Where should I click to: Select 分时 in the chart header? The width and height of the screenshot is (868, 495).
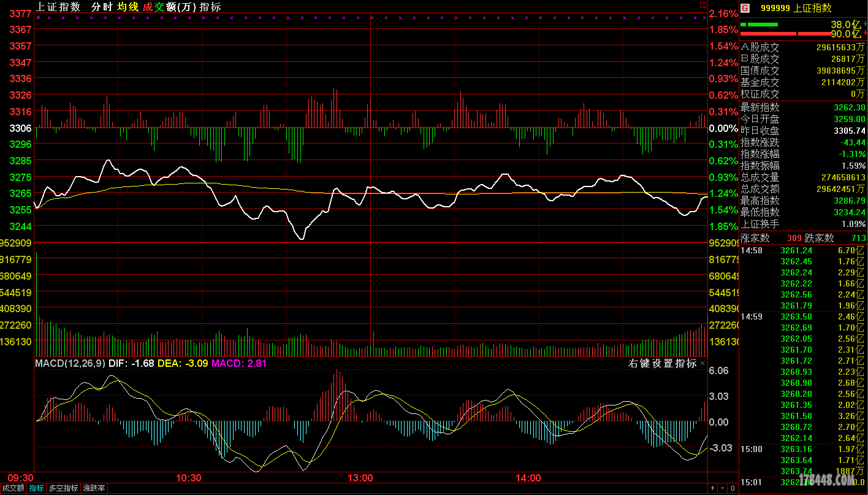point(102,7)
